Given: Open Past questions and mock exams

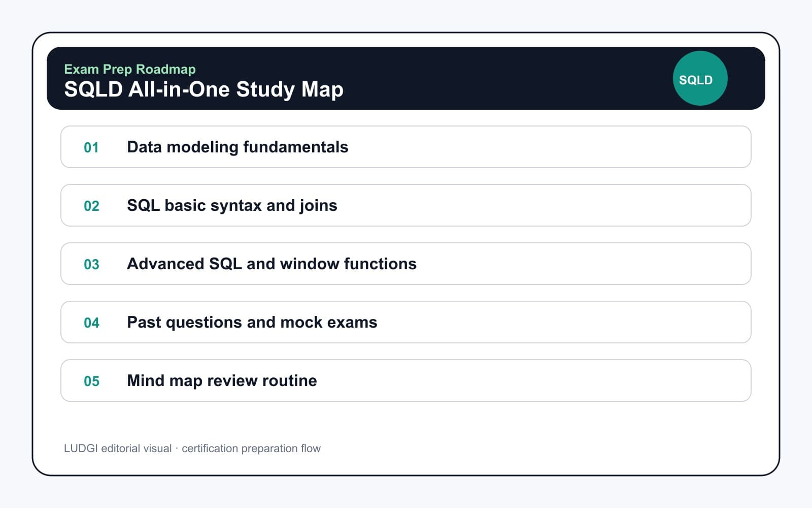Looking at the screenshot, I should click(252, 322).
